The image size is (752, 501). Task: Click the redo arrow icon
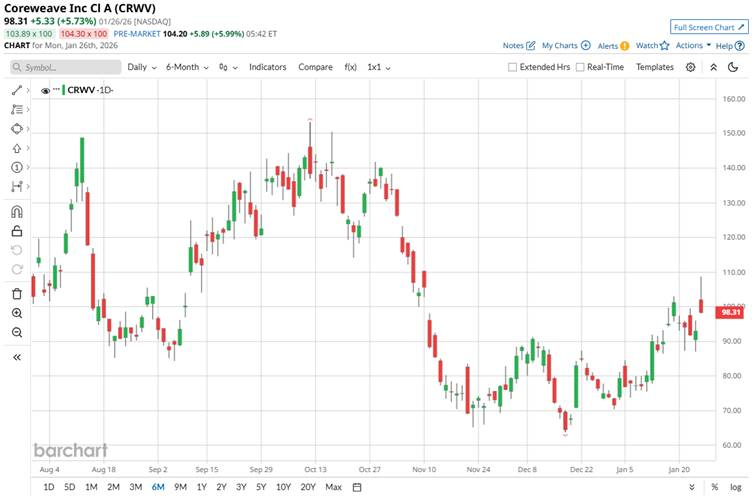(x=17, y=269)
